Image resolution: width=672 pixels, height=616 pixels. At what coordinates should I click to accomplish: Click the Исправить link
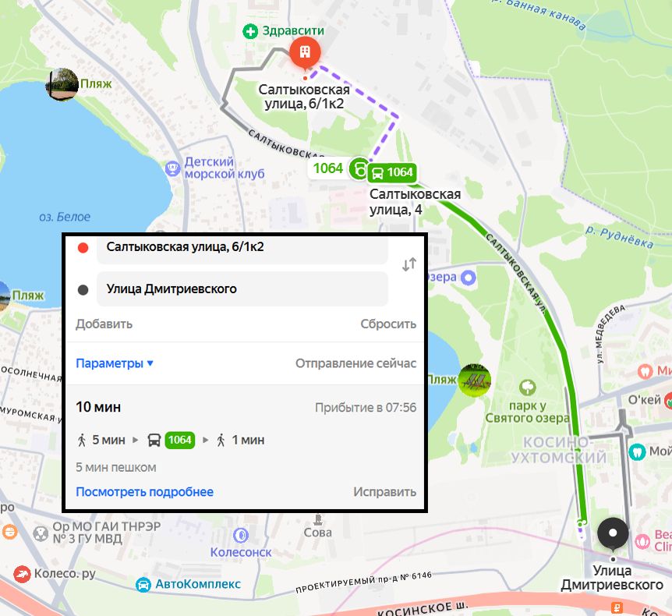pos(384,492)
